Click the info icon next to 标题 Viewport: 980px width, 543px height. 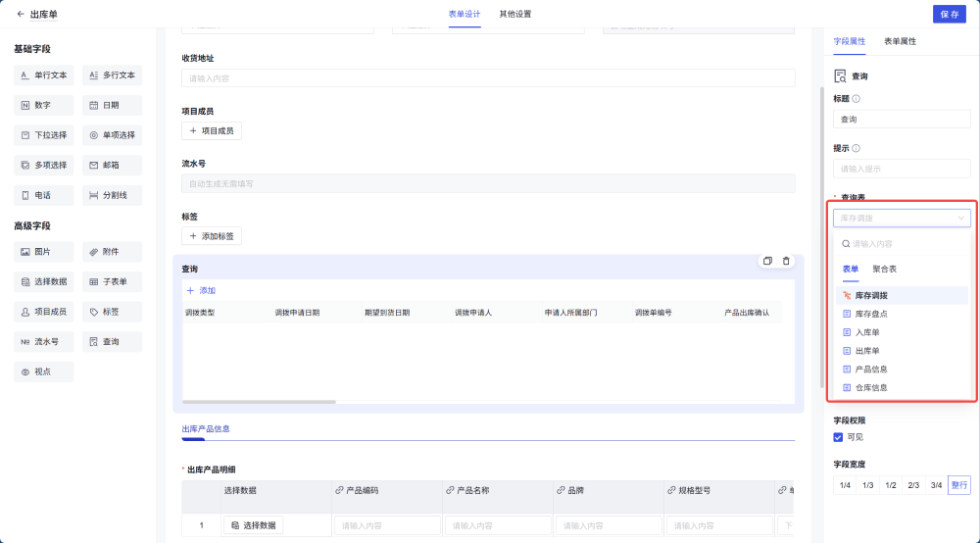tap(857, 99)
